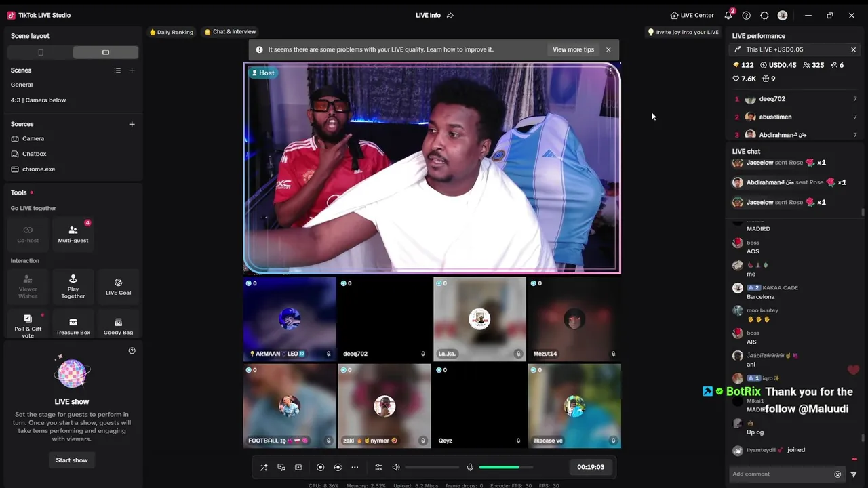
Task: Toggle zaki nymer guest microphone
Action: [423, 441]
